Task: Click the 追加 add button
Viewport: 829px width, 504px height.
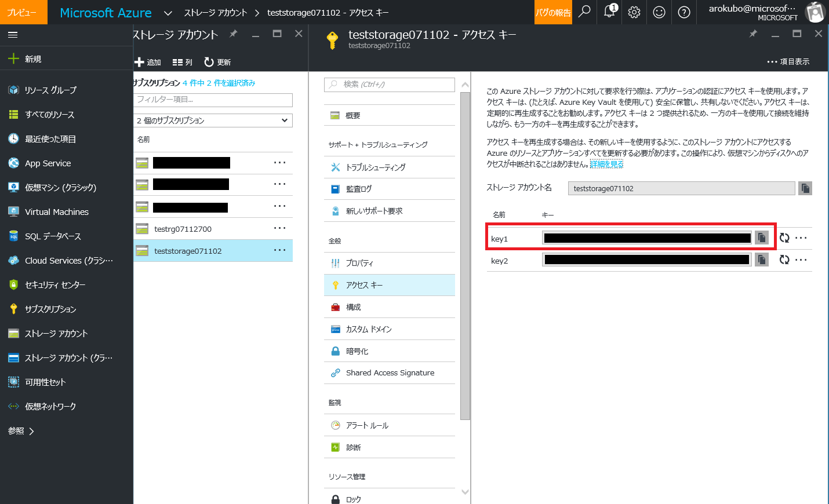Action: point(148,62)
